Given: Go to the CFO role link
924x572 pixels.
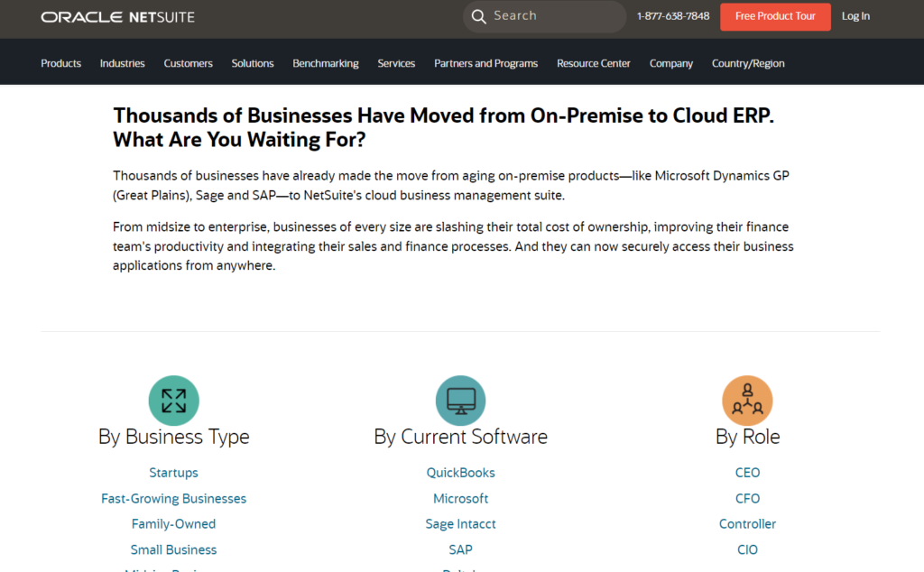Looking at the screenshot, I should pos(747,498).
